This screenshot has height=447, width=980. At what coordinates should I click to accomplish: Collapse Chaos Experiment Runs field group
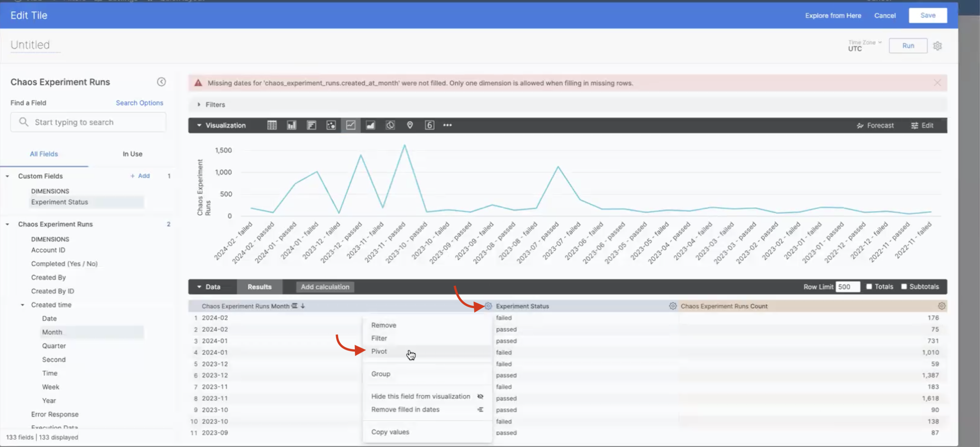click(7, 224)
